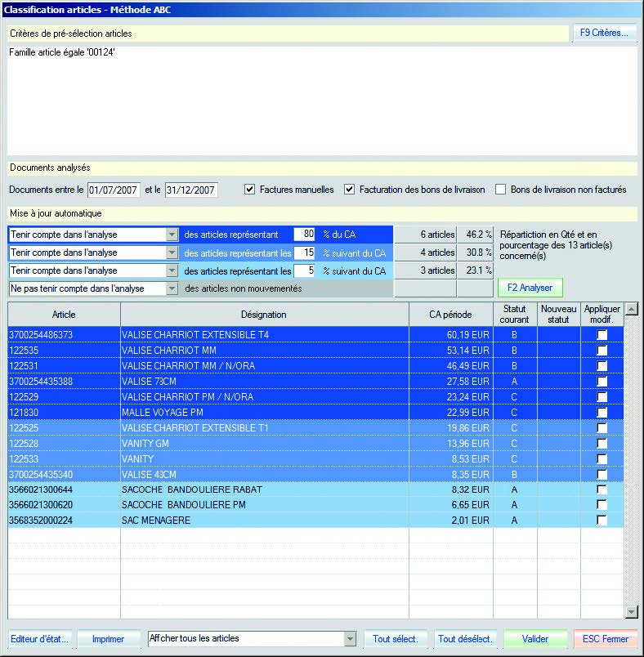Expand the 'Afficher tous les articles' dropdown
Viewport: 644px width, 657px height.
click(x=351, y=638)
